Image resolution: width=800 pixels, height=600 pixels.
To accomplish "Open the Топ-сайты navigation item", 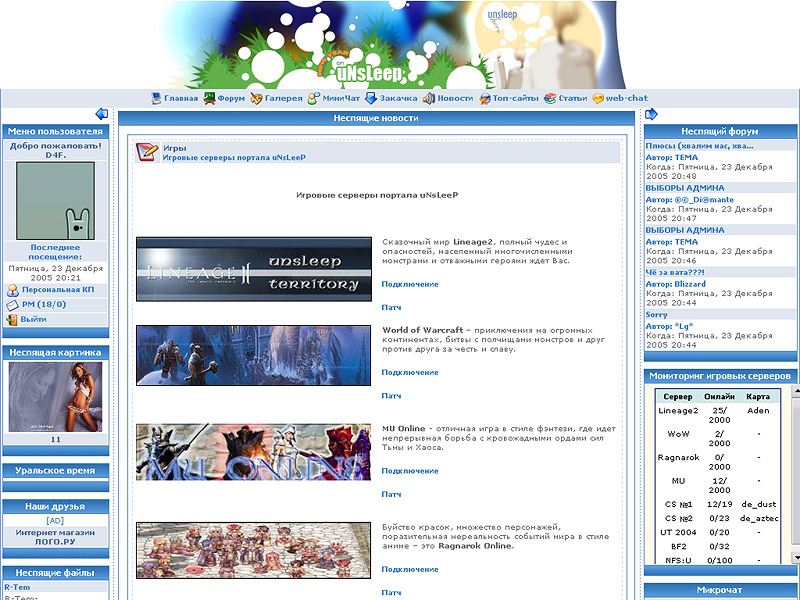I will point(484,99).
